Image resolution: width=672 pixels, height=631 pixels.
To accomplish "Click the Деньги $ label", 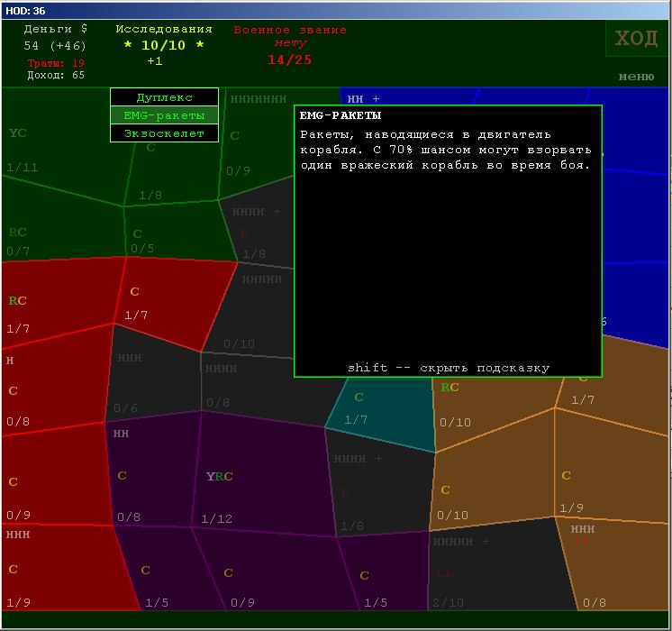I will 55,29.
